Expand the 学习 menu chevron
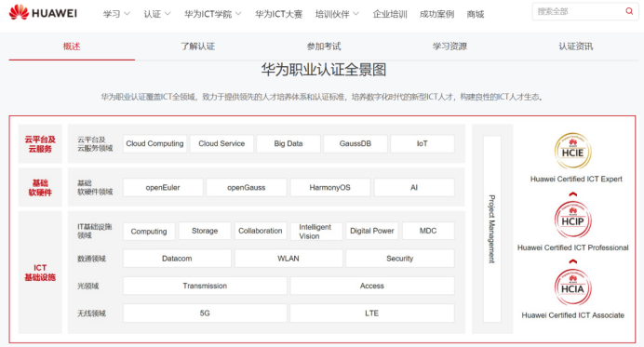Image resolution: width=644 pixels, height=347 pixels. (x=127, y=14)
